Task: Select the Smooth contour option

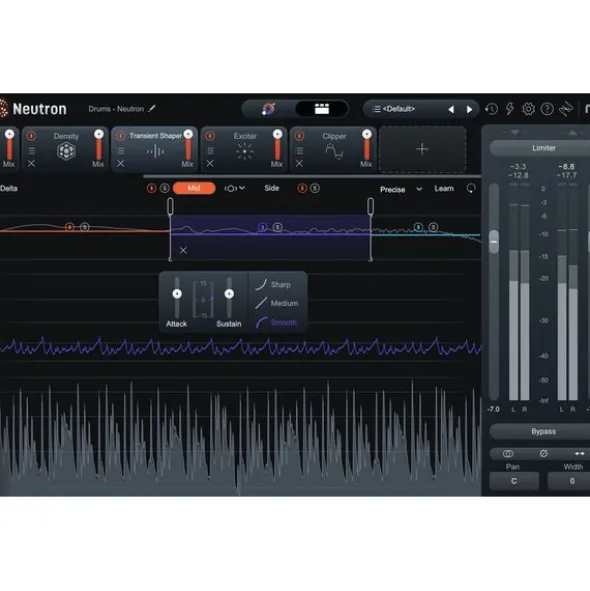Action: (276, 323)
